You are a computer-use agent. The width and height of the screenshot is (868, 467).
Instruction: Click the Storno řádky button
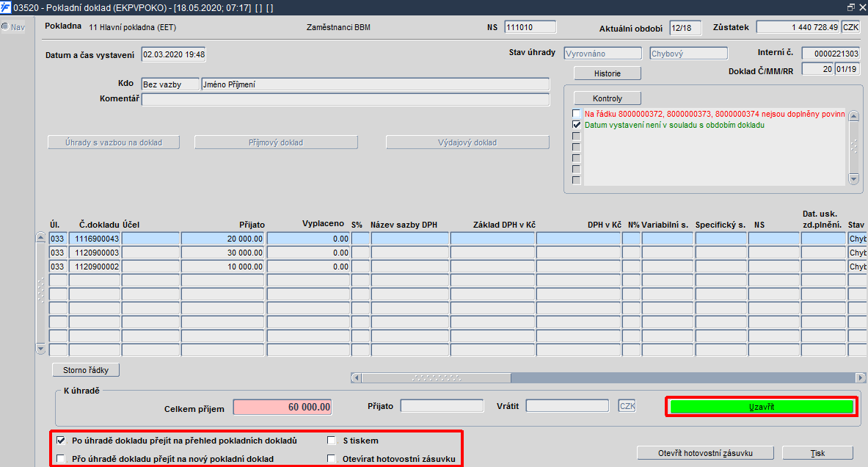click(x=86, y=369)
